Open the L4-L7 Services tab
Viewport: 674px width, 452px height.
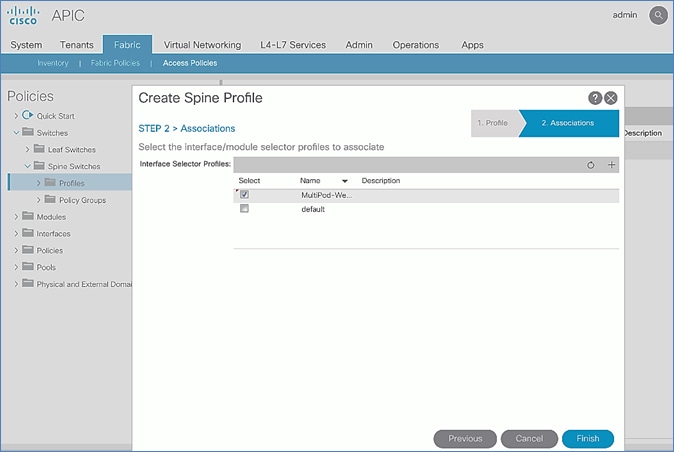coord(293,45)
